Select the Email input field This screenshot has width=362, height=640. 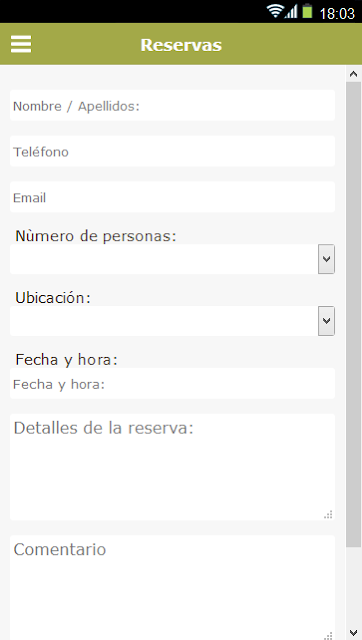point(172,197)
